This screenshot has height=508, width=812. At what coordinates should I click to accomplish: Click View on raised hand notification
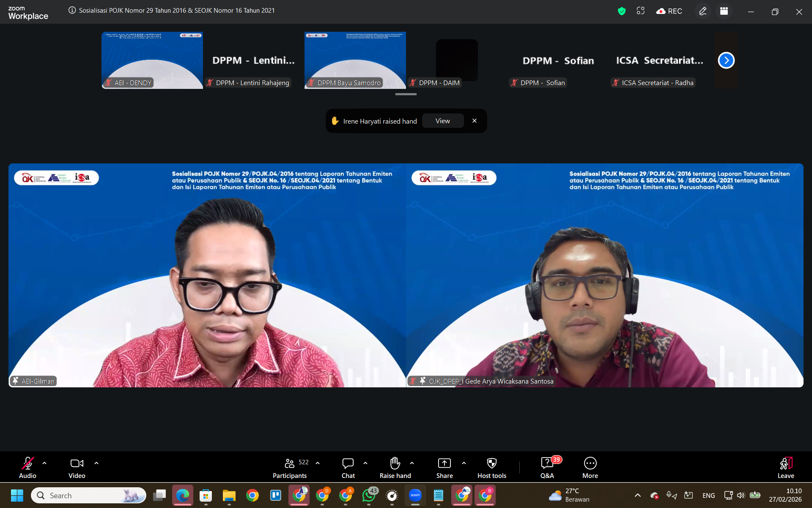(442, 121)
